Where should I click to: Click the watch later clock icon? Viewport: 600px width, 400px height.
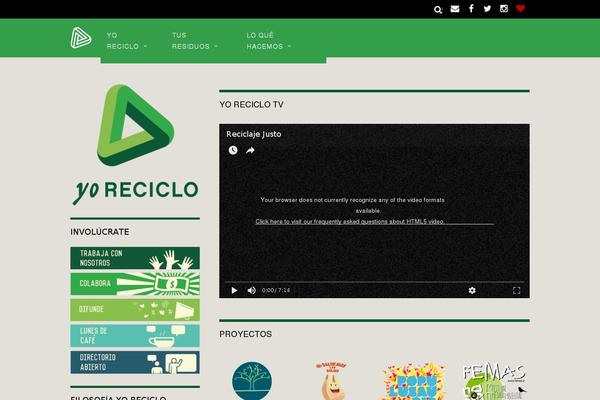(233, 150)
